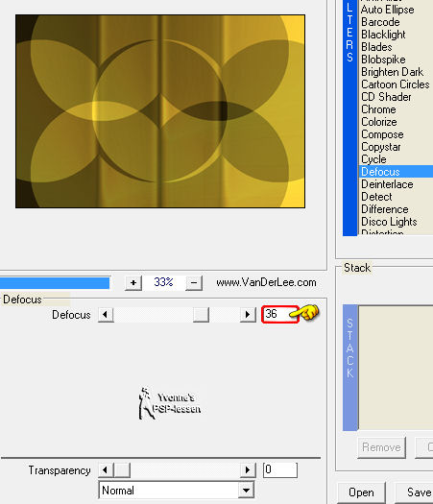The width and height of the screenshot is (433, 504).
Task: Click the Defocus slider left arrow
Action: coord(106,314)
